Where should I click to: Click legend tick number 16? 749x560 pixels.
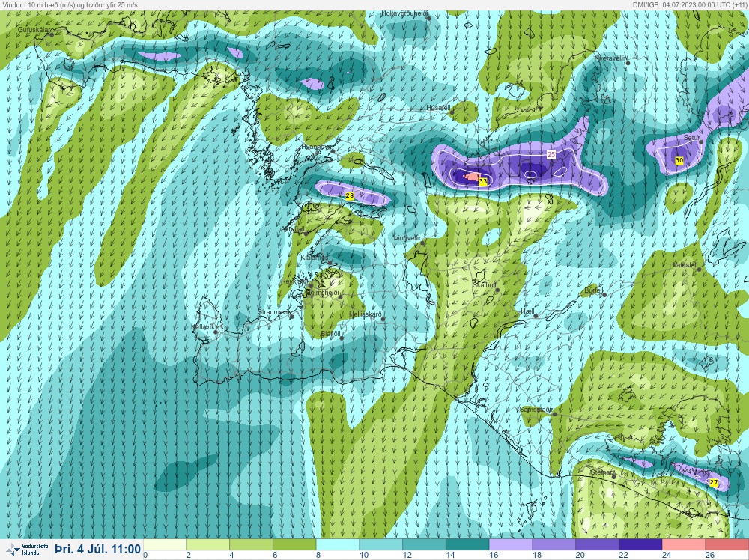494,556
